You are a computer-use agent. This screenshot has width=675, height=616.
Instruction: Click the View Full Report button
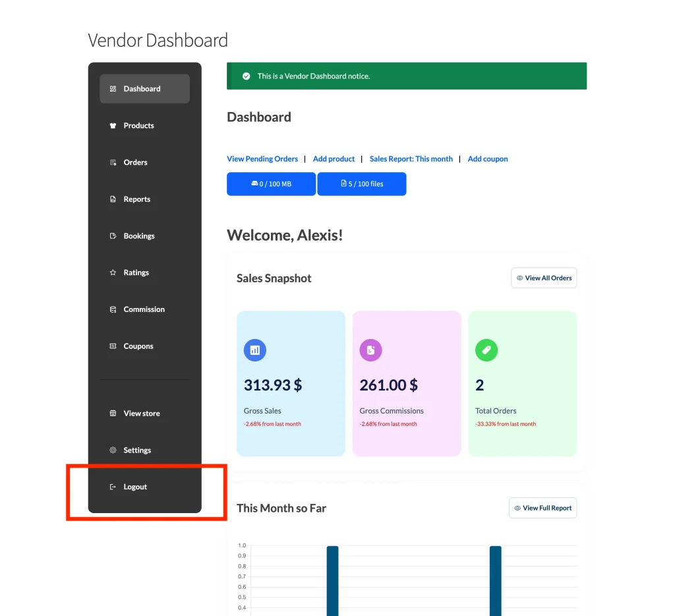[543, 508]
